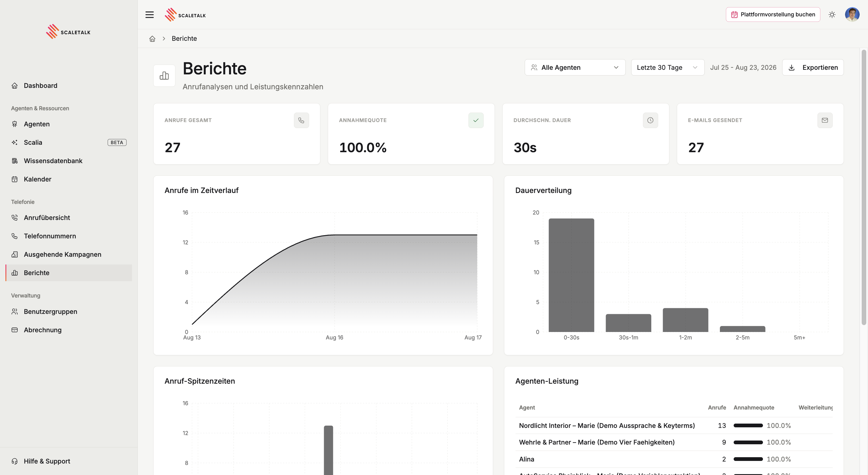Click the Berichte breadcrumb link

click(x=184, y=39)
